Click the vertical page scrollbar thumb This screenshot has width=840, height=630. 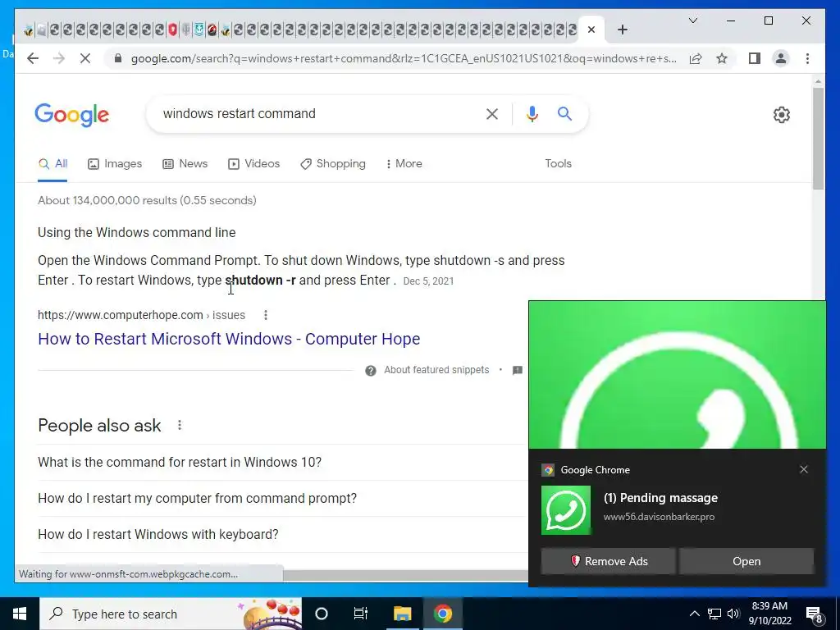818,138
